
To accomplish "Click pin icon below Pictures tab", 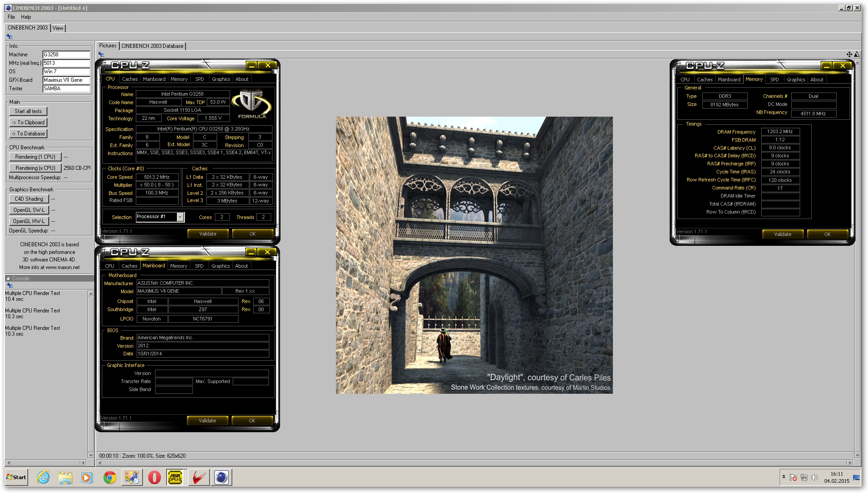I will pyautogui.click(x=101, y=55).
